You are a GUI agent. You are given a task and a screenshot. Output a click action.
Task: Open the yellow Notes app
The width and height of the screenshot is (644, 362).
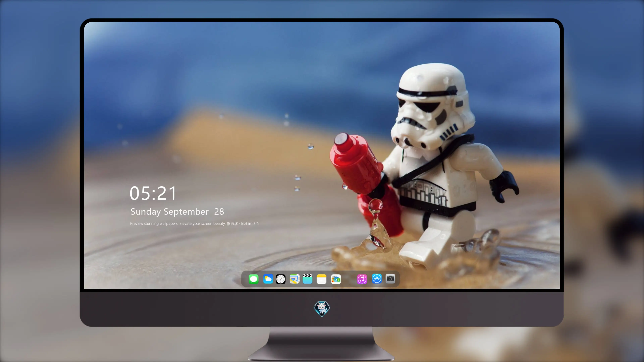(x=321, y=279)
